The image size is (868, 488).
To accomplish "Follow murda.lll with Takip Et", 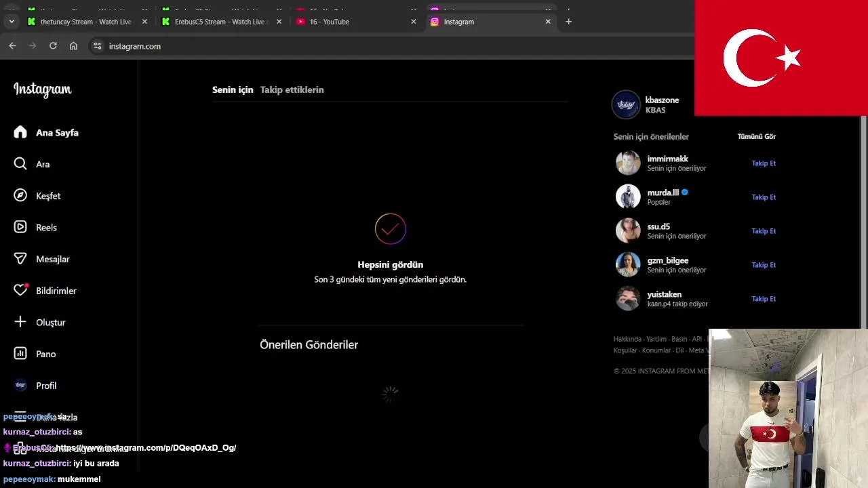I will [764, 197].
